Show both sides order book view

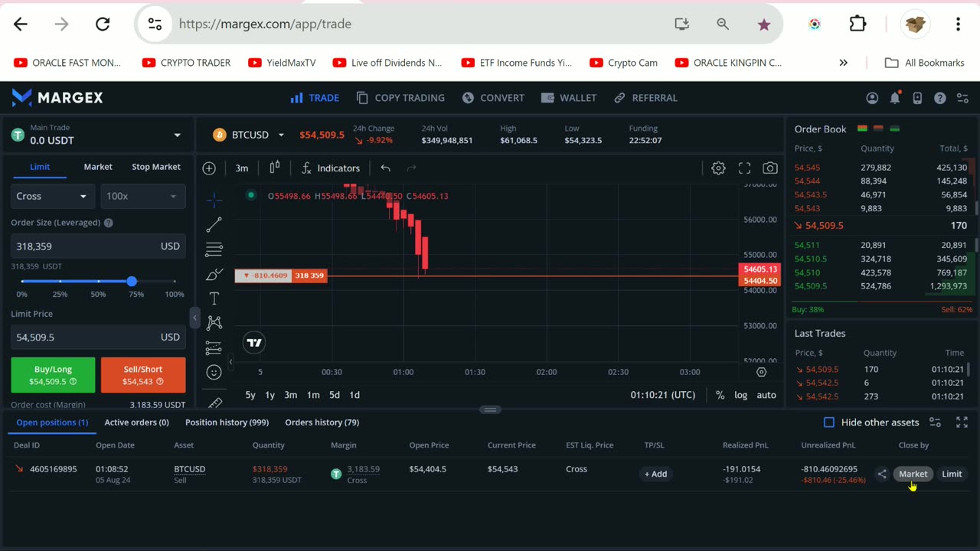point(862,129)
